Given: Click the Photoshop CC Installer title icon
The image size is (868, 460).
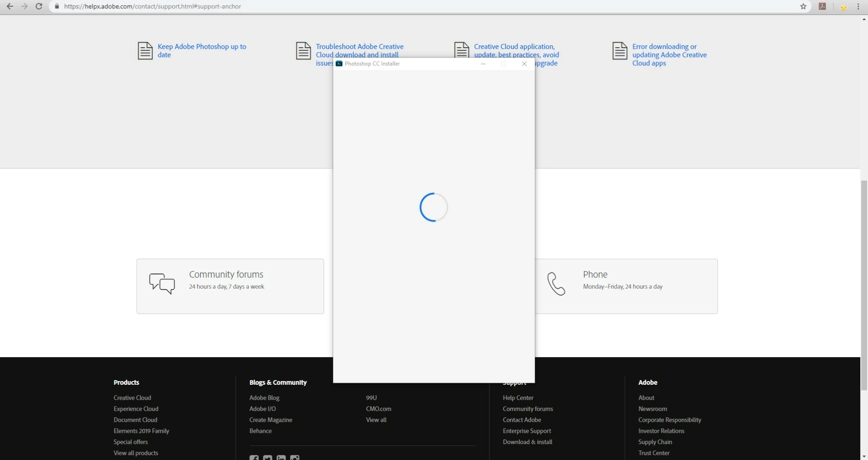Looking at the screenshot, I should coord(339,64).
